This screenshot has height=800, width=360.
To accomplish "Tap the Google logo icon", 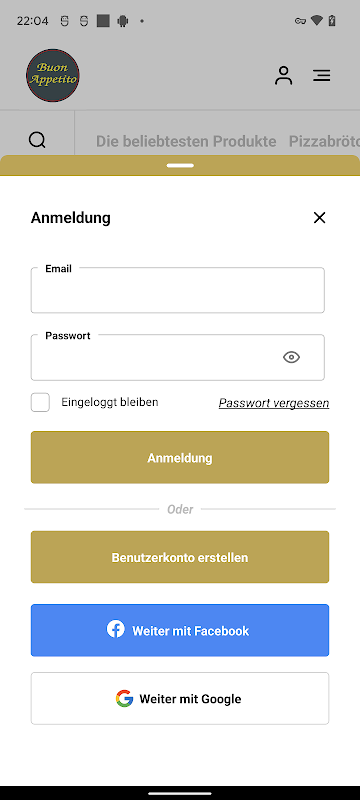I will click(124, 698).
